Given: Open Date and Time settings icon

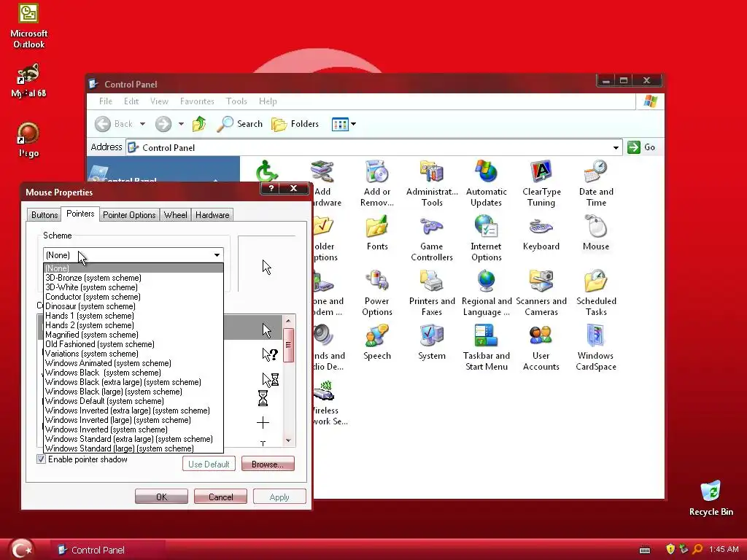Looking at the screenshot, I should 596,183.
